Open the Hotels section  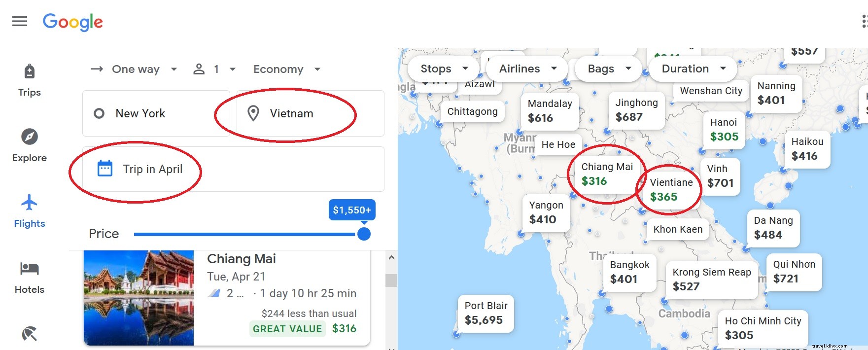[29, 270]
